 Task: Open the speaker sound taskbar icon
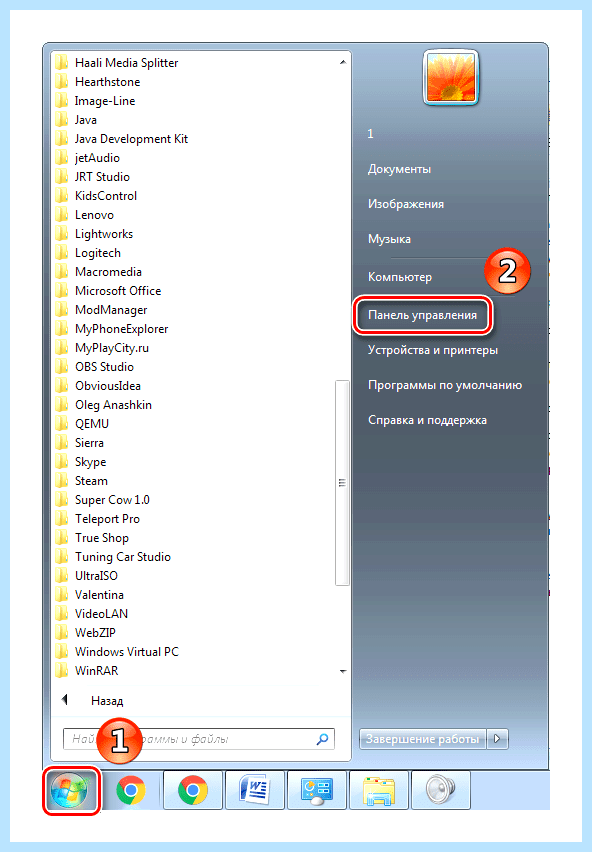click(x=440, y=791)
